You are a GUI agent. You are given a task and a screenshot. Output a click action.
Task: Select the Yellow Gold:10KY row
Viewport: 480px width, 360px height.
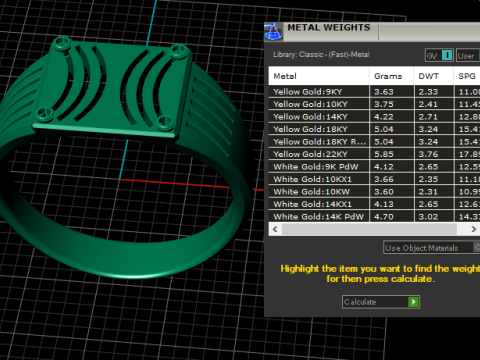tap(374, 104)
